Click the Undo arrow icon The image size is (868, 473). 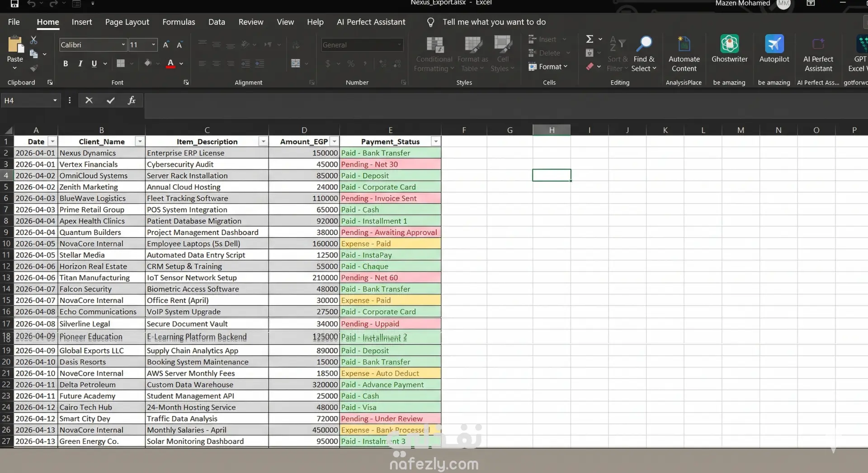pos(31,4)
